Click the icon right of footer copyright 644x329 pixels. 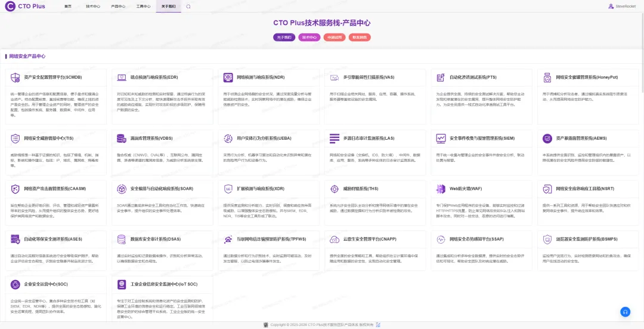[378, 325]
